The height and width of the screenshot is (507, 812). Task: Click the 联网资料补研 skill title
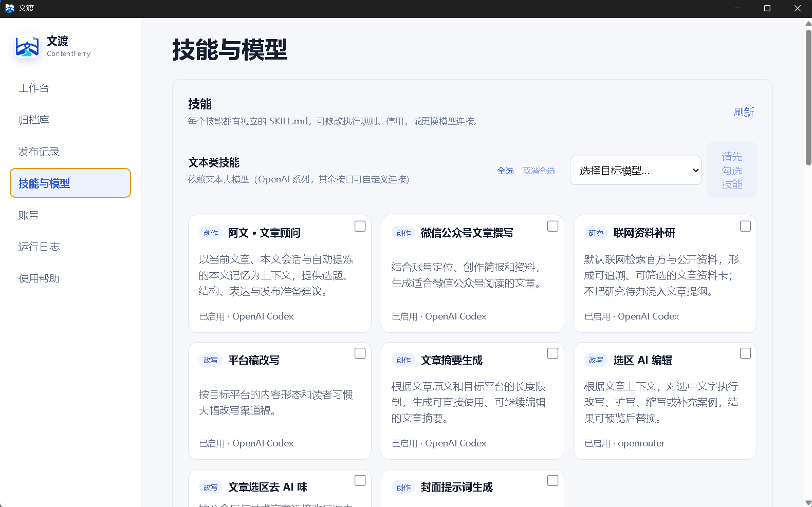[644, 233]
